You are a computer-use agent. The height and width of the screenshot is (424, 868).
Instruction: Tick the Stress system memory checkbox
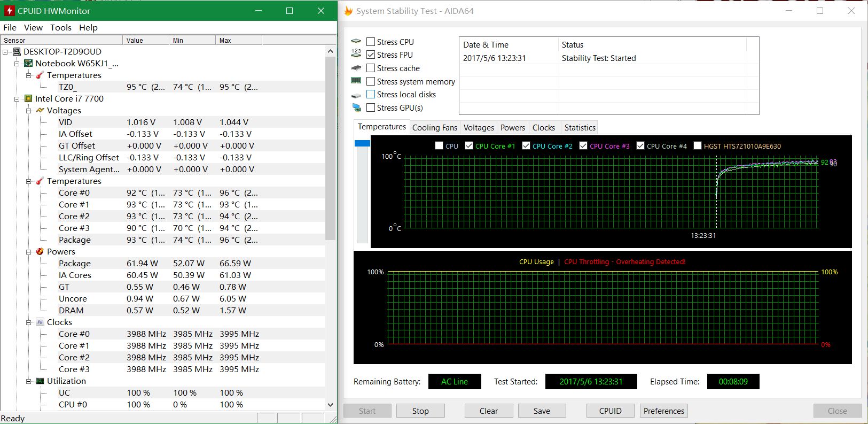(371, 81)
